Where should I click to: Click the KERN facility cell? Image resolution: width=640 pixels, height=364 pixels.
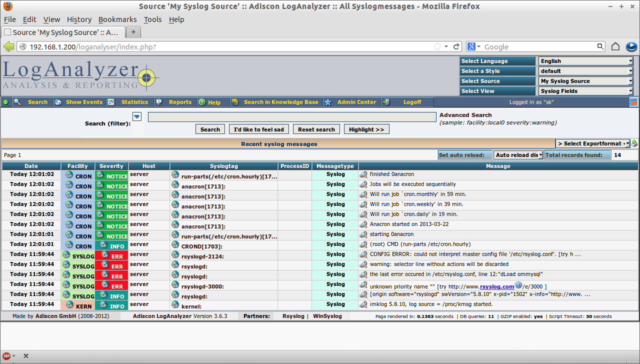[x=78, y=305]
